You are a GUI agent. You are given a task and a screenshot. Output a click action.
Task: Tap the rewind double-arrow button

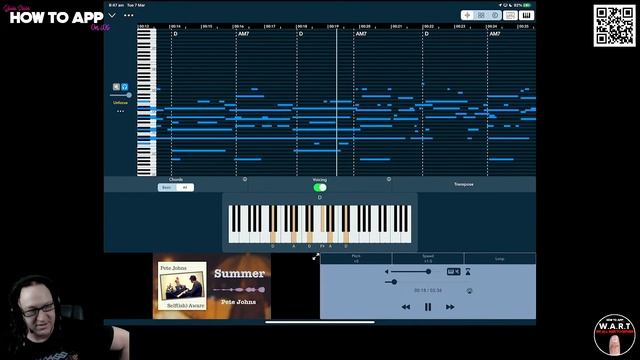point(406,307)
